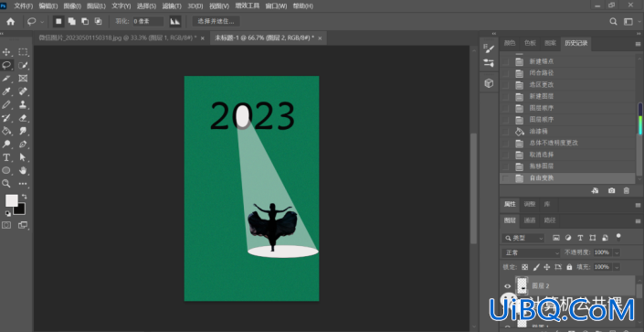Open the search icon in options bar
This screenshot has width=644, height=332.
point(613,21)
